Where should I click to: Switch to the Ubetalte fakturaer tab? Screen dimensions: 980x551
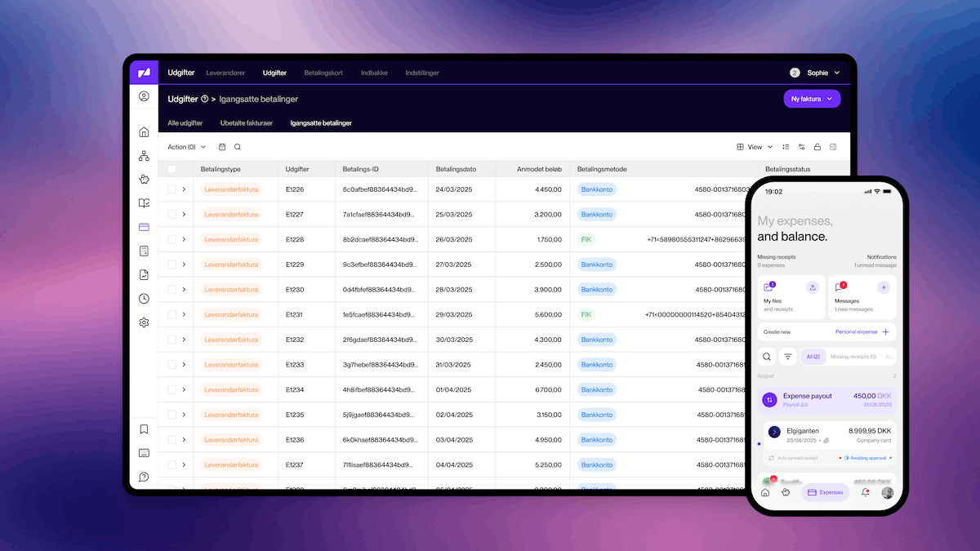(x=247, y=123)
